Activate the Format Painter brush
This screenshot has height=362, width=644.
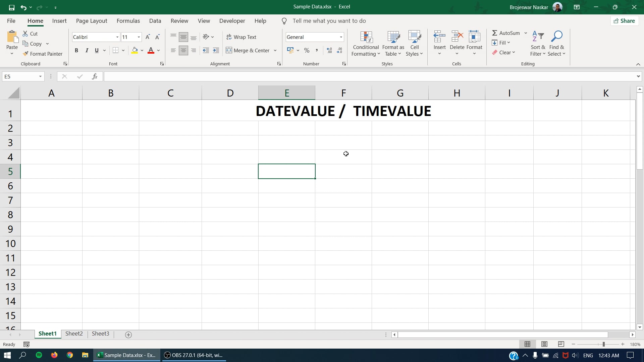tap(25, 54)
